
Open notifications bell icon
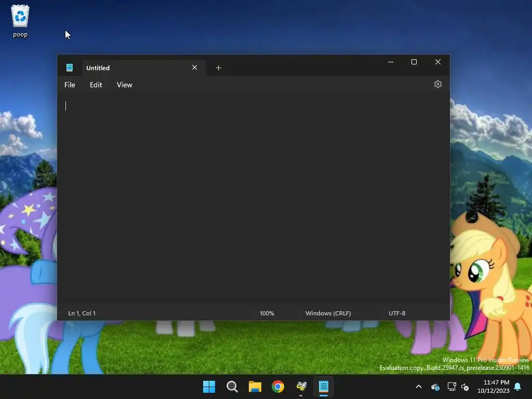pyautogui.click(x=518, y=387)
